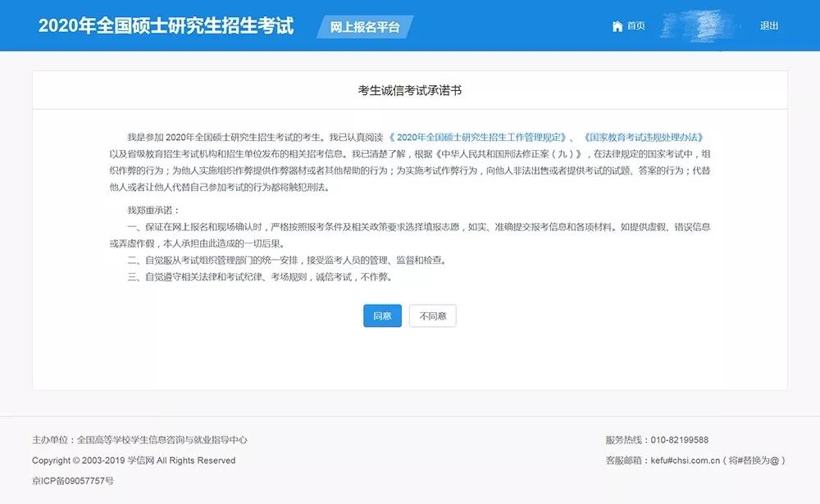The width and height of the screenshot is (820, 504).
Task: Click the 京ICP备09057757号 footer text
Action: (73, 480)
